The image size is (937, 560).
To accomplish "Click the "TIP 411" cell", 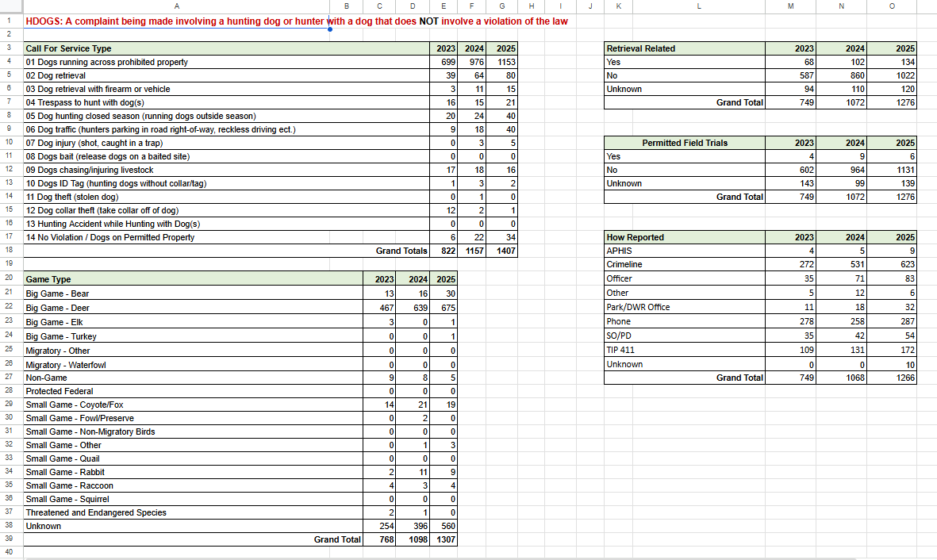I will 620,350.
